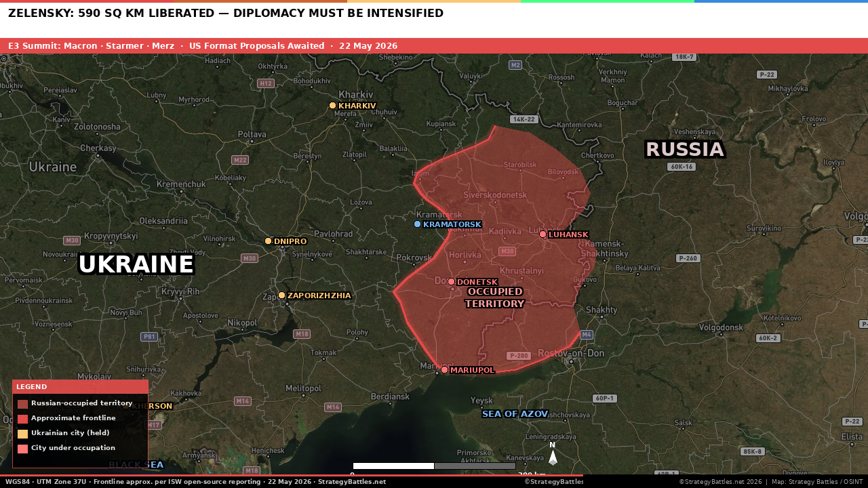The image size is (868, 488).
Task: Click the headline about 590 sq km liberated
Action: point(226,14)
